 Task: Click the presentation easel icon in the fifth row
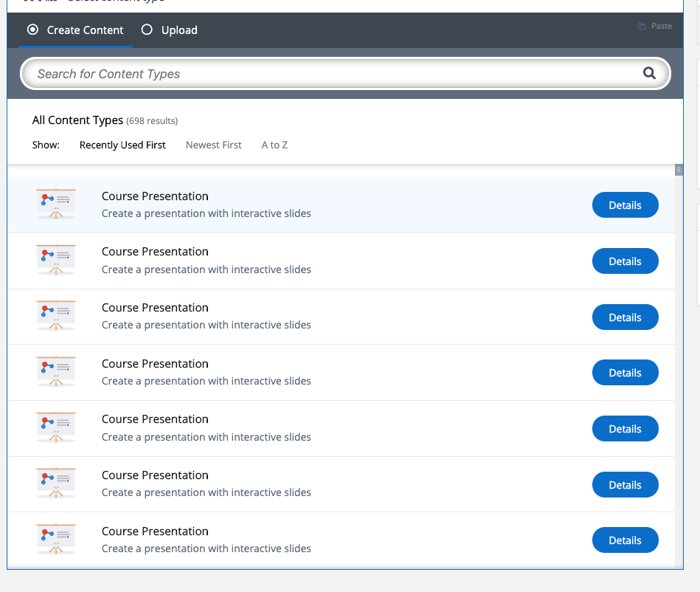[x=56, y=427]
